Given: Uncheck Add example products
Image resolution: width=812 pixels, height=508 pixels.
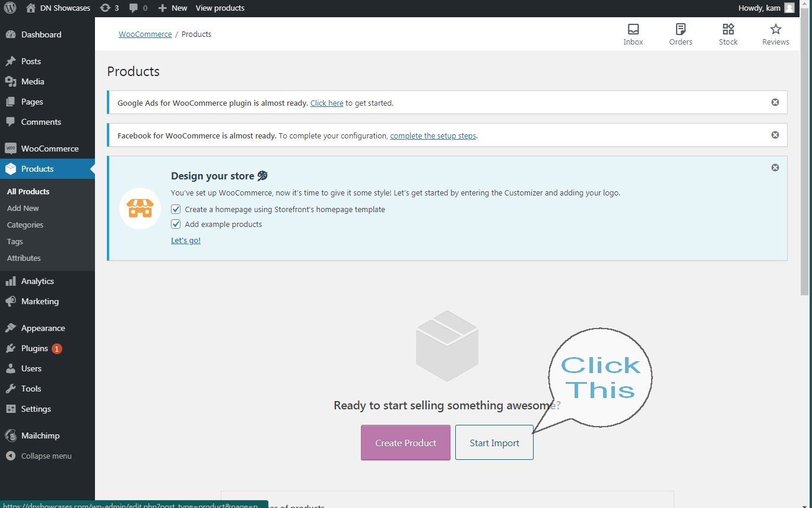Looking at the screenshot, I should point(176,224).
